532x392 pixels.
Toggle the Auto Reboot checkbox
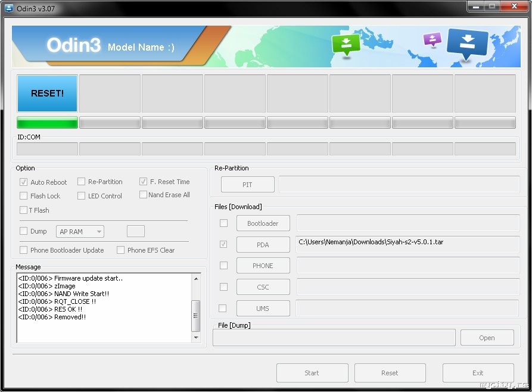(23, 182)
